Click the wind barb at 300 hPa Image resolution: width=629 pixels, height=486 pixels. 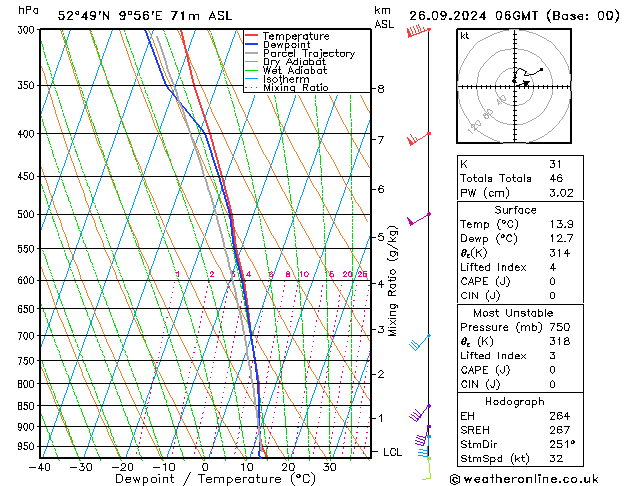(x=418, y=31)
